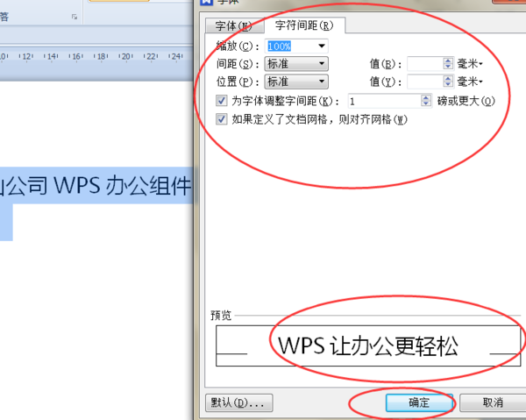Open the 毫米 unit dropdown beside 值(Y)
The height and width of the screenshot is (420, 526).
470,82
